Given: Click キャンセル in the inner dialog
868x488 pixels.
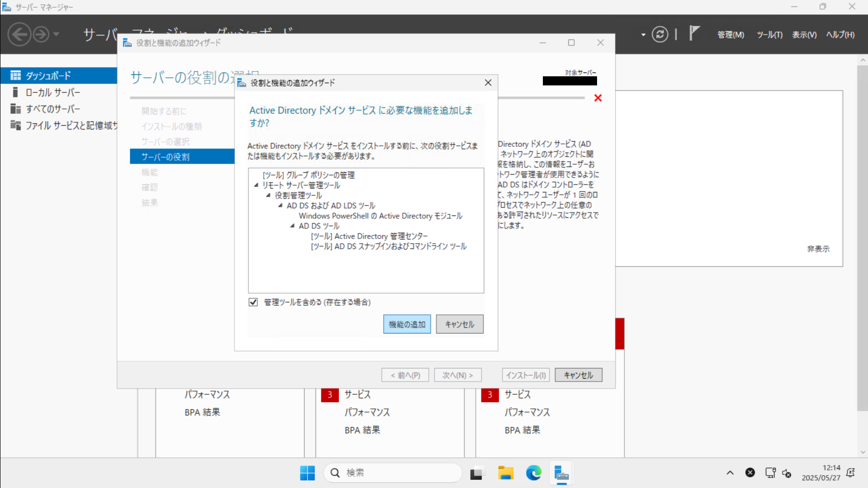Looking at the screenshot, I should [459, 324].
